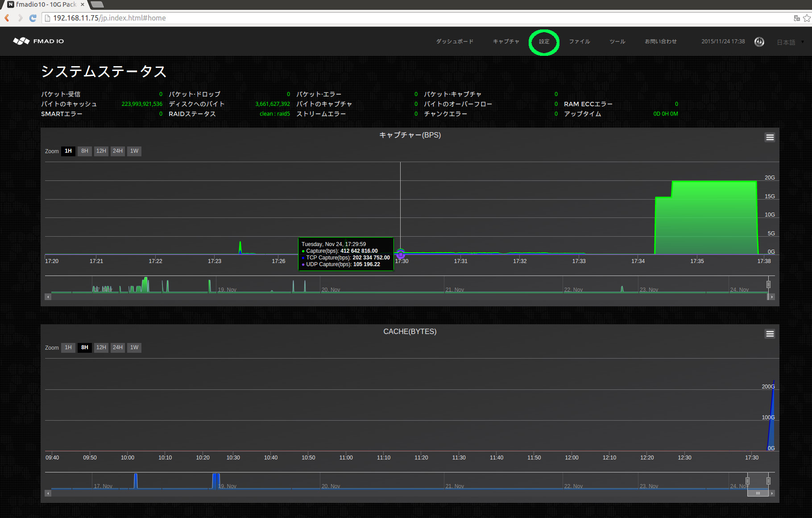The width and height of the screenshot is (812, 518).
Task: Switch to the fmadio10 - 10G browser tab
Action: point(42,4)
